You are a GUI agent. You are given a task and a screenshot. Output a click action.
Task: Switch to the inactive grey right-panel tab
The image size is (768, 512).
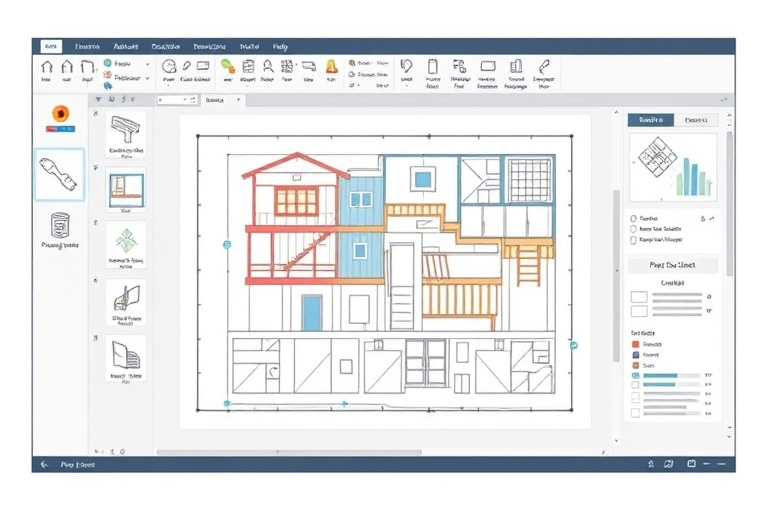tap(696, 120)
